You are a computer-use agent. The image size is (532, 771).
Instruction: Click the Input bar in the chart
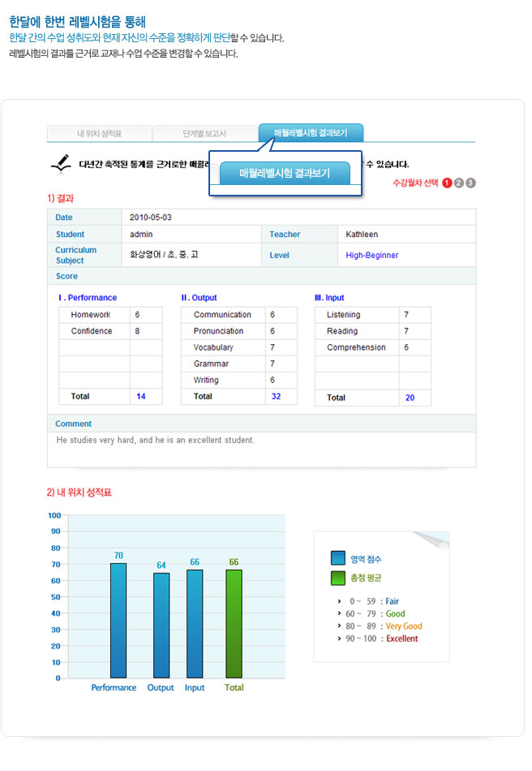click(x=195, y=624)
